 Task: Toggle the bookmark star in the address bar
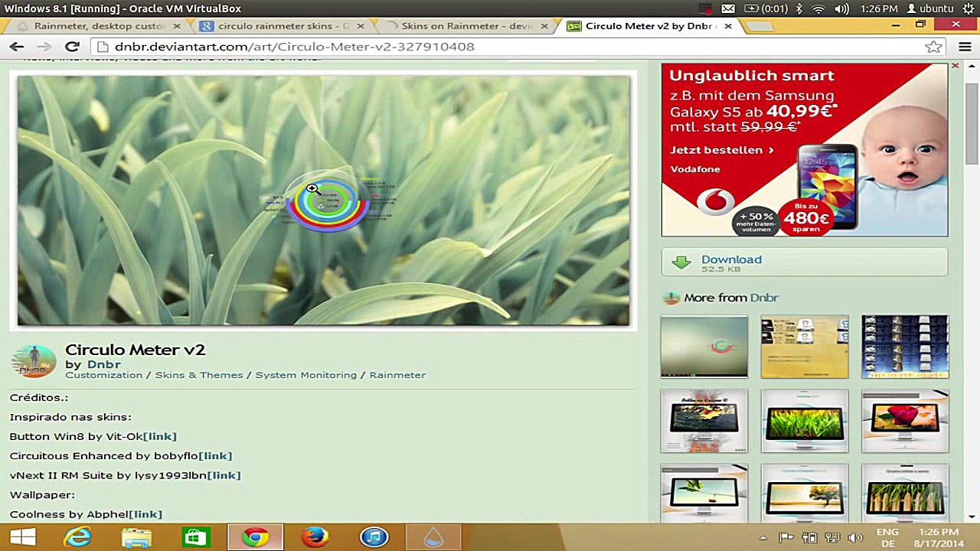[933, 47]
